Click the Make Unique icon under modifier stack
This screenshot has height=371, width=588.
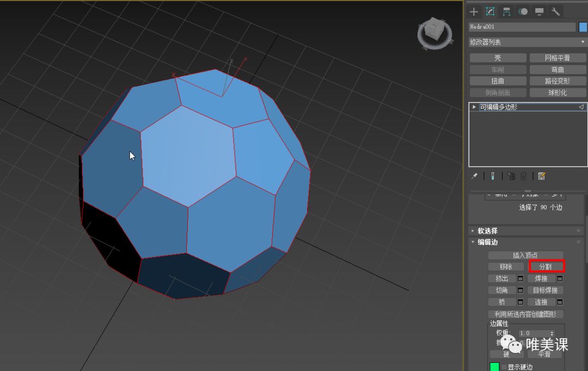click(x=511, y=175)
